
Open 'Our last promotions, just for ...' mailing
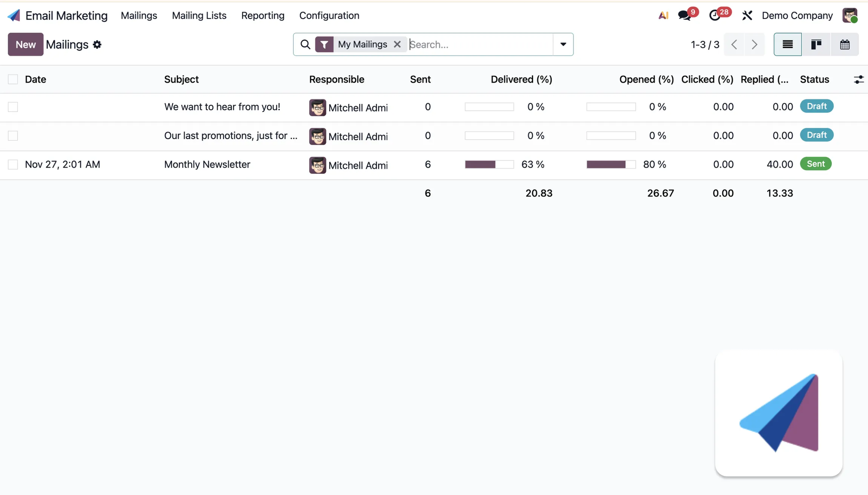(231, 136)
